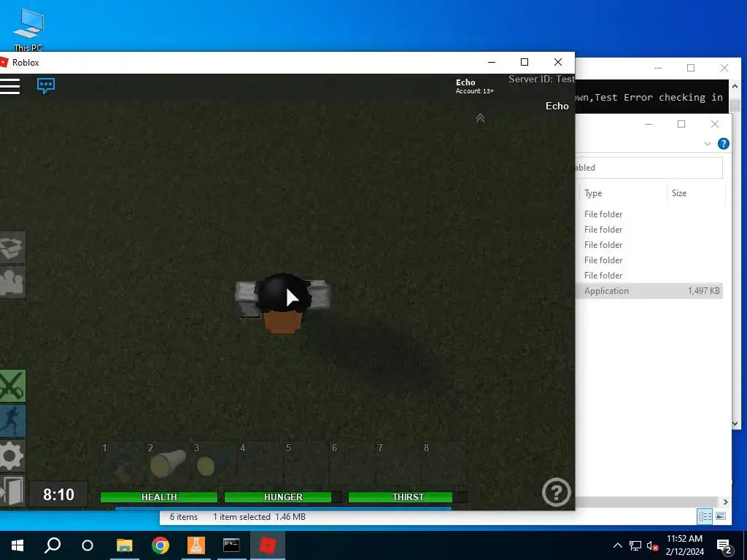The width and height of the screenshot is (747, 560).
Task: Show hidden system tray icons
Action: tap(617, 545)
